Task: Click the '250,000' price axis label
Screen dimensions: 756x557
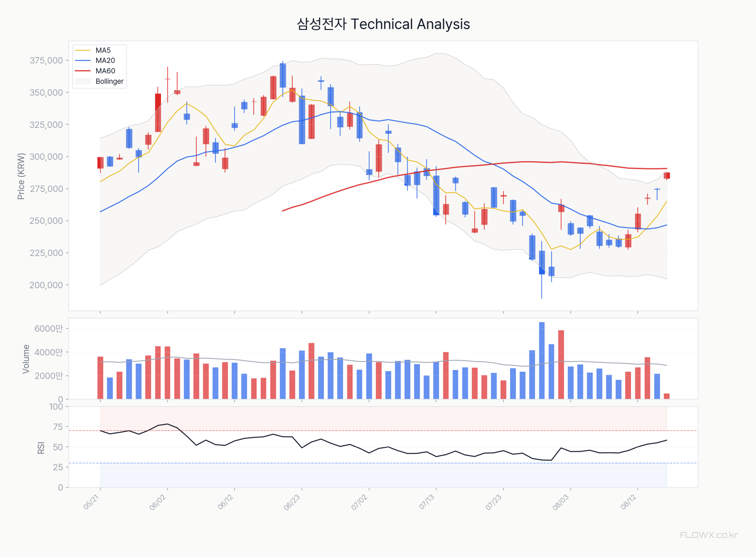Action: coord(46,221)
